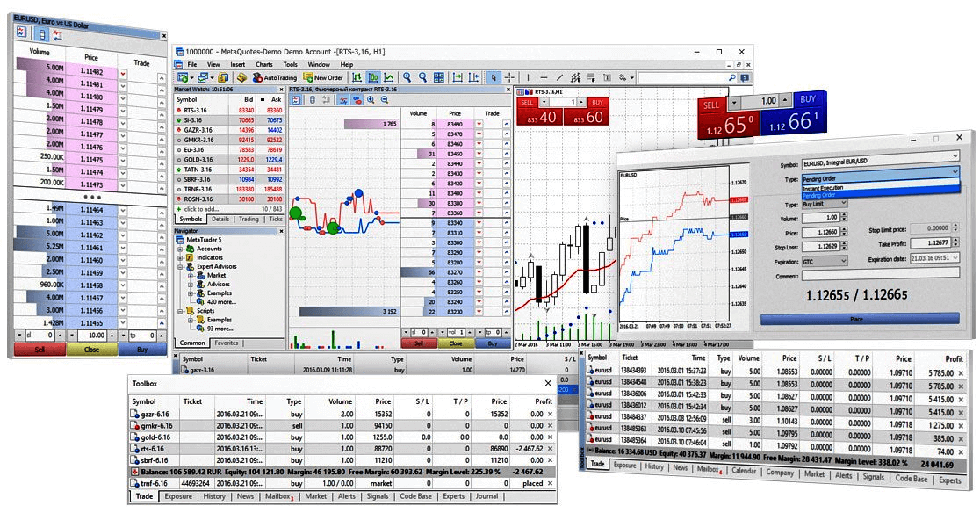Image resolution: width=980 pixels, height=520 pixels.
Task: Collapse the Expert Advisors tree node
Action: (180, 266)
